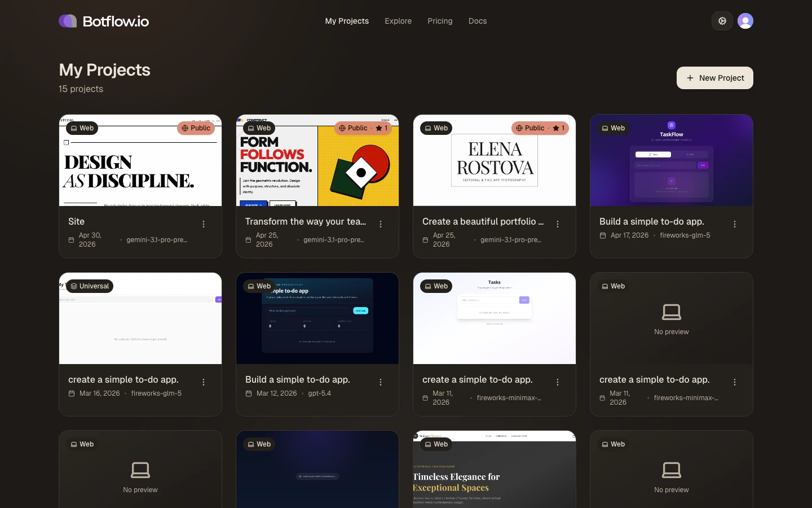Open more options for Site project
Screen dimensions: 812x508
(204, 224)
